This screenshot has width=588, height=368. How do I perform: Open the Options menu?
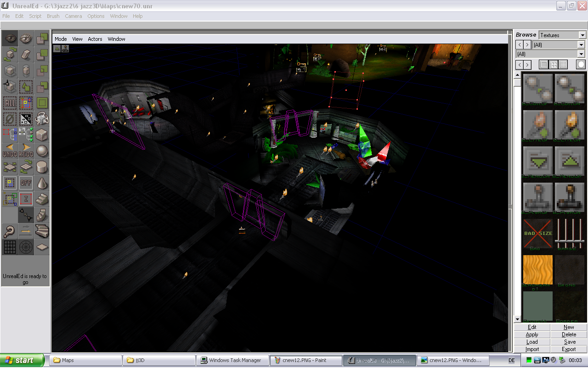96,16
